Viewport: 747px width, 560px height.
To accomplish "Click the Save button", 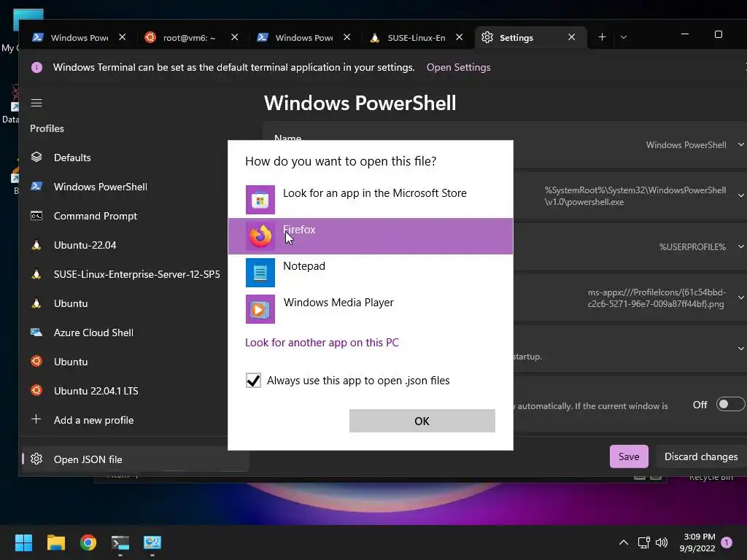I will [629, 456].
